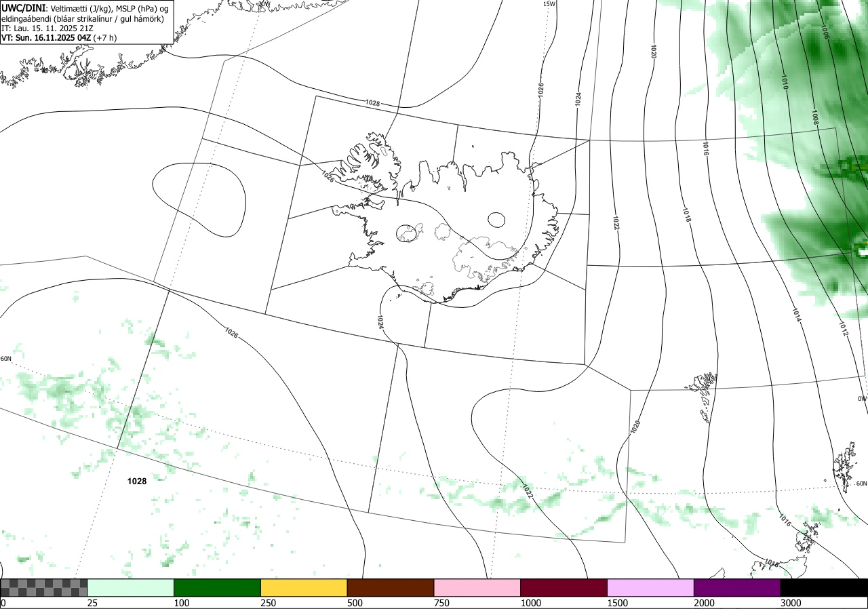Viewport: 868px width, 609px height.
Task: Click the legend value "1000"
Action: coord(530,603)
